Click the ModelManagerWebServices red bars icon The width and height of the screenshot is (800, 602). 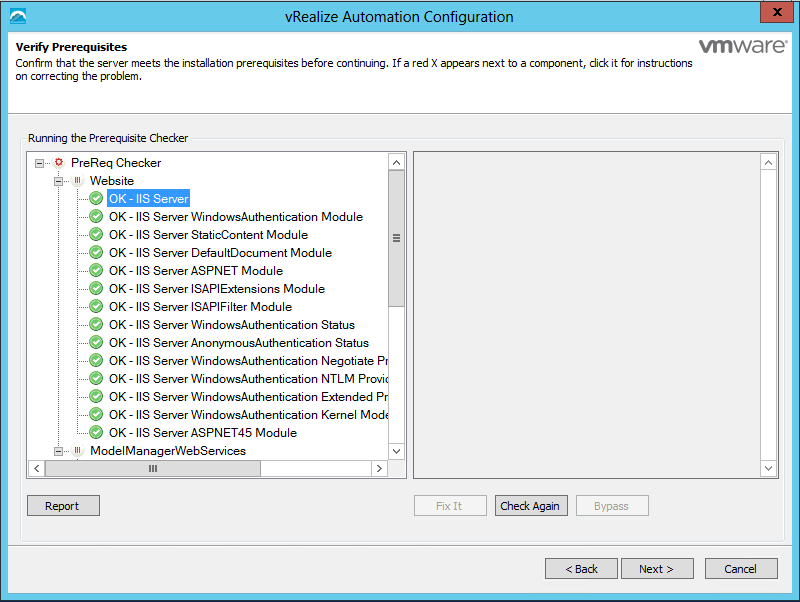click(x=78, y=450)
